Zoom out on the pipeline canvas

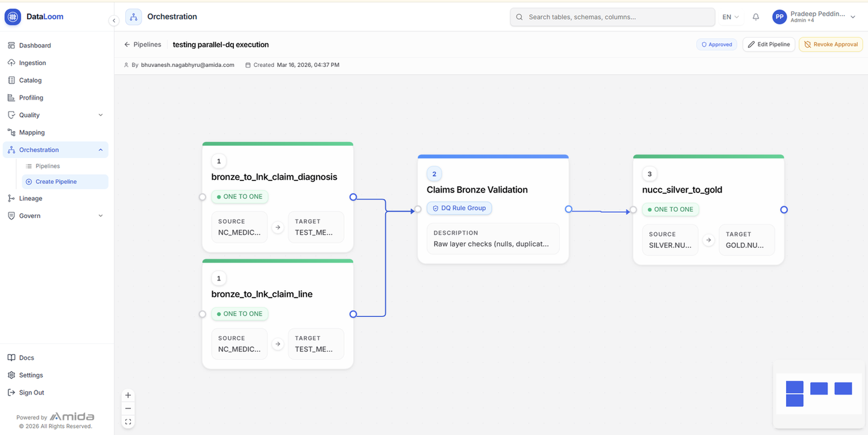(128, 408)
